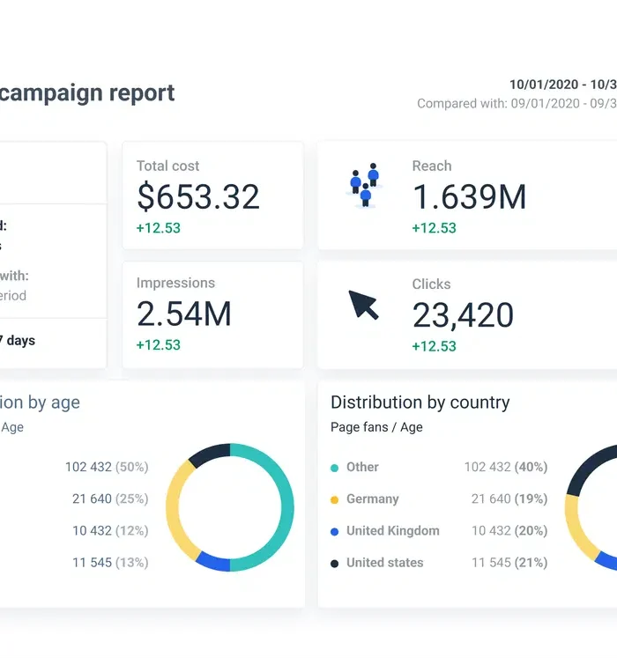Click the 11 545 (21%) United states value
The height and width of the screenshot is (672, 617).
click(509, 563)
